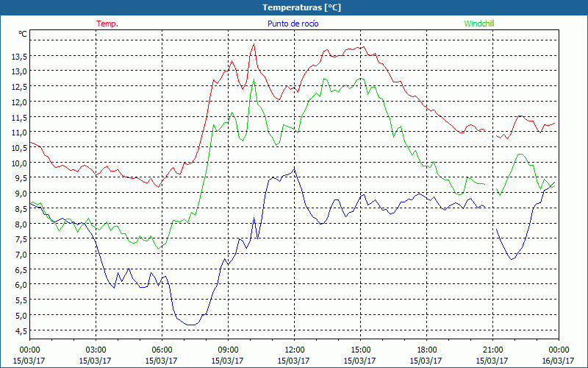Screen dimensions: 588x368
Task: Click the 9,5 y-axis value
Action: 21,178
